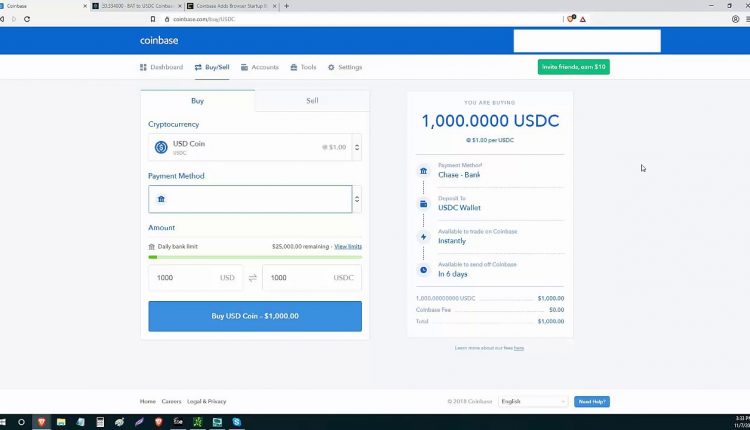
Task: Click the Brave Rewards triangle icon
Action: pos(583,19)
